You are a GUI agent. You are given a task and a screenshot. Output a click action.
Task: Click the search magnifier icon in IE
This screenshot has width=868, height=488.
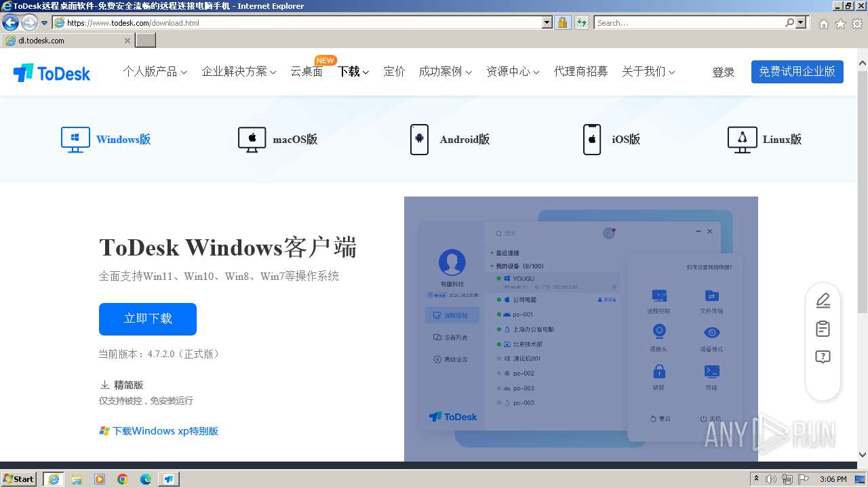tap(789, 23)
